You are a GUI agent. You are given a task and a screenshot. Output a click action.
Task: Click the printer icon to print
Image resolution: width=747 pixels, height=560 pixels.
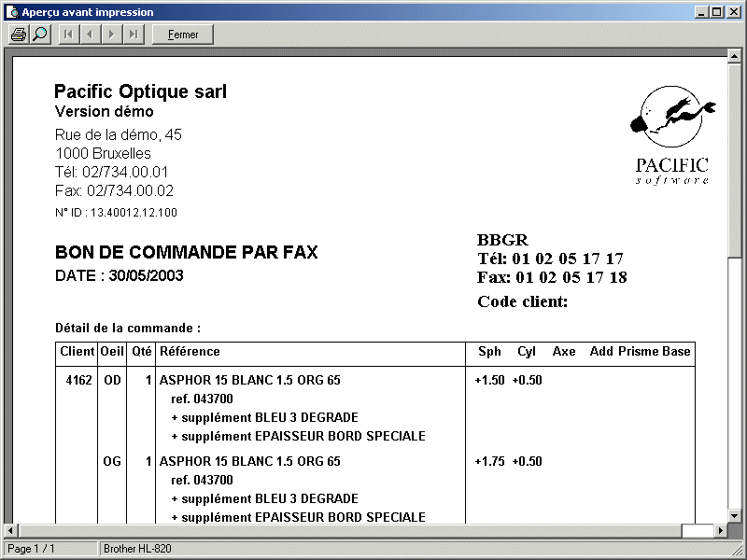(x=18, y=35)
